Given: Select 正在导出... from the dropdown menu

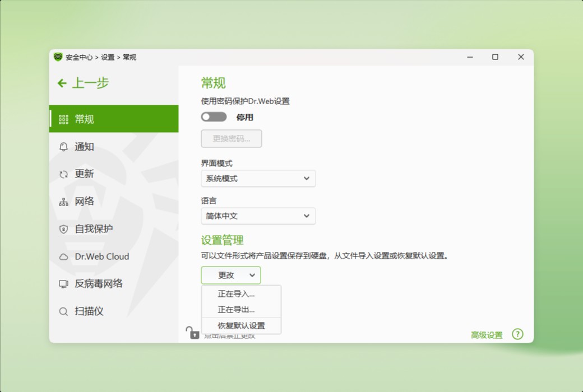Looking at the screenshot, I should click(x=238, y=310).
